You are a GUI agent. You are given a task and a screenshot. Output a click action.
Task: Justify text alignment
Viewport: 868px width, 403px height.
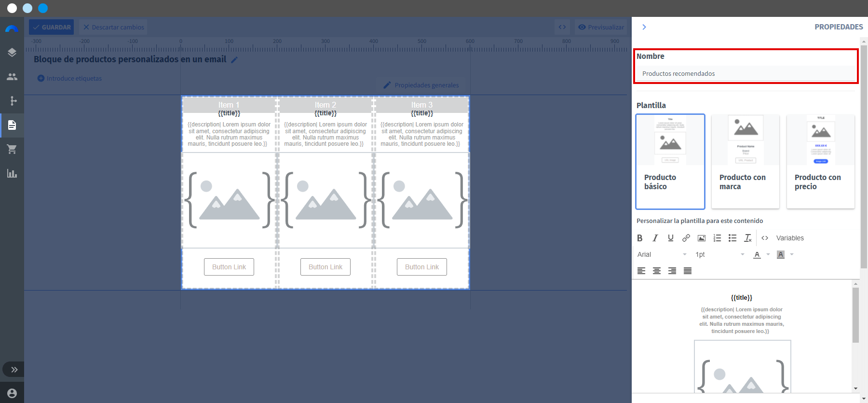point(688,271)
